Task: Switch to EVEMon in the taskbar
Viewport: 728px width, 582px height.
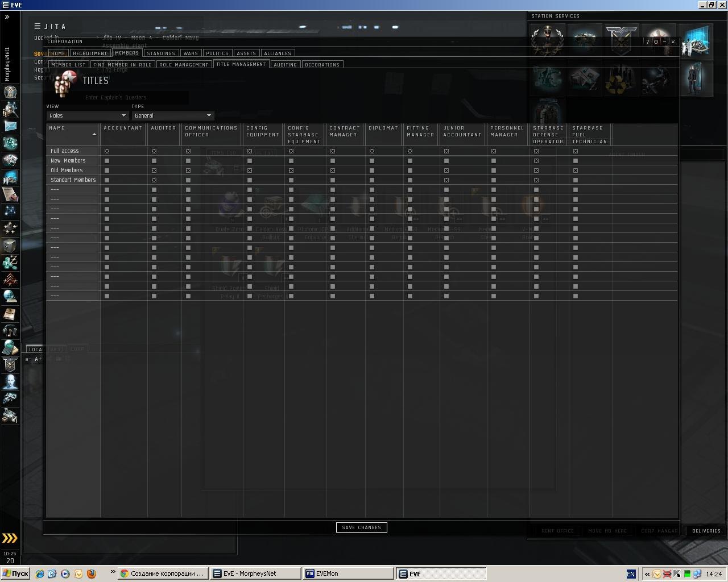Action: point(348,573)
